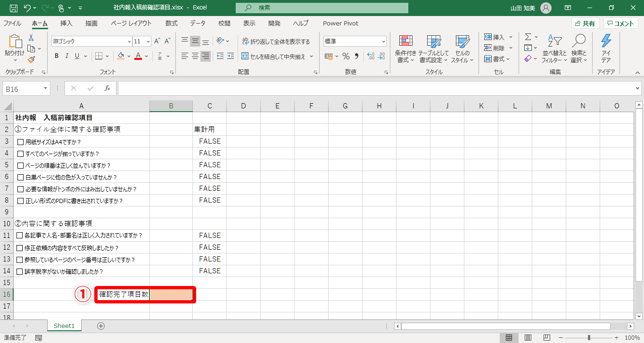Increase the cell indent
This screenshot has width=644, height=343.
[x=231, y=56]
